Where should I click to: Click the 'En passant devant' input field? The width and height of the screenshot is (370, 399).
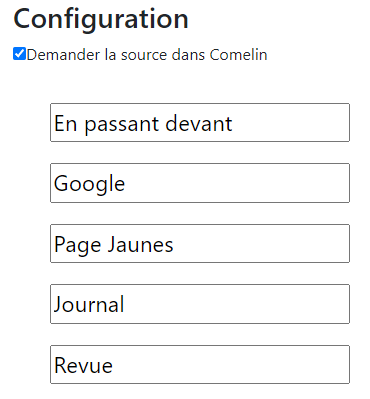point(200,123)
